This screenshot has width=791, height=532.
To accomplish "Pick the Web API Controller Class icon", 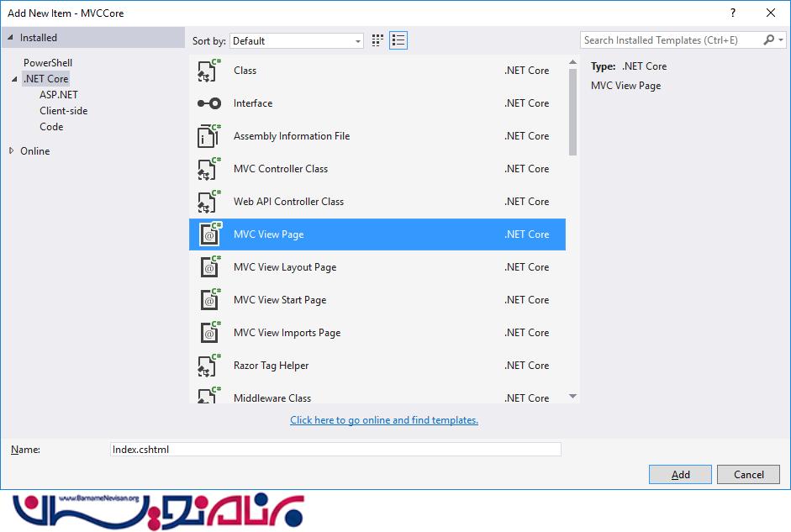I will (208, 202).
